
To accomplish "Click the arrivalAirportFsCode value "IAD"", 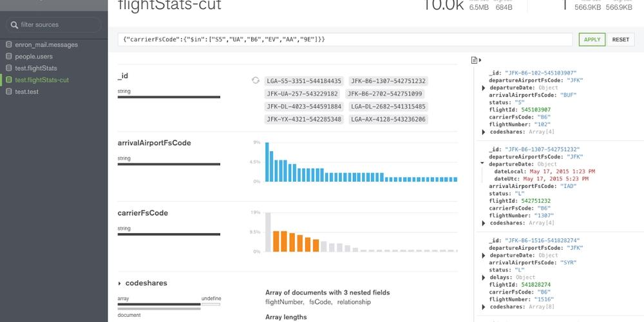I will pyautogui.click(x=569, y=186).
